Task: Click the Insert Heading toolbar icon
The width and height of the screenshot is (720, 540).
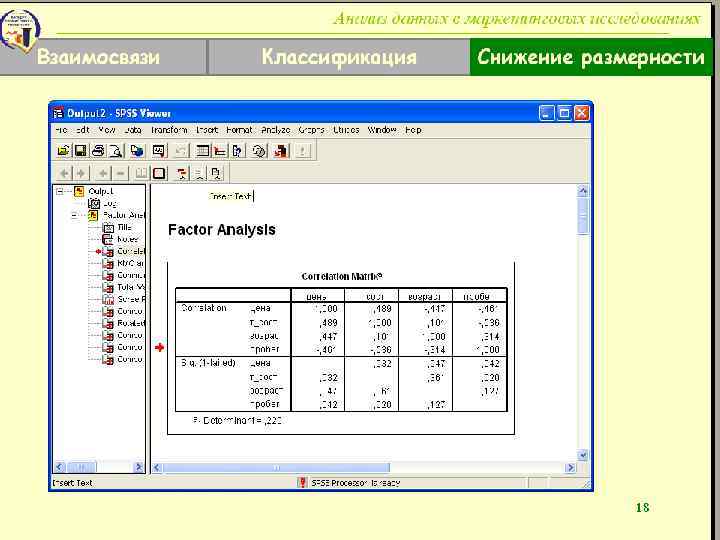Action: click(182, 174)
